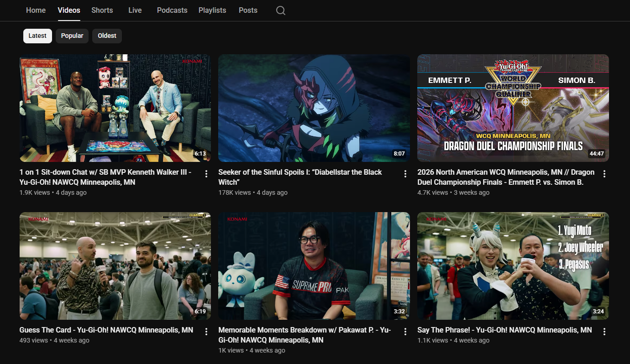
Task: Play the Guess The Card thumbnail
Action: tap(115, 266)
